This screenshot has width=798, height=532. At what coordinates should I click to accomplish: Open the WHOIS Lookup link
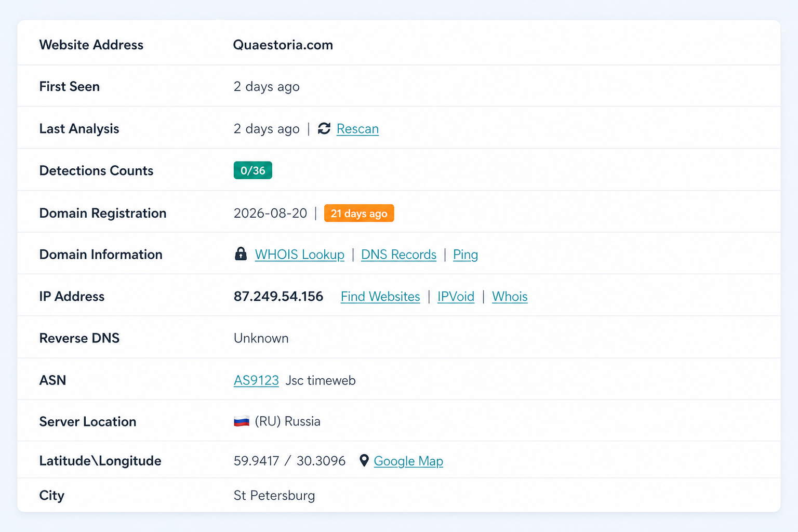click(x=300, y=254)
